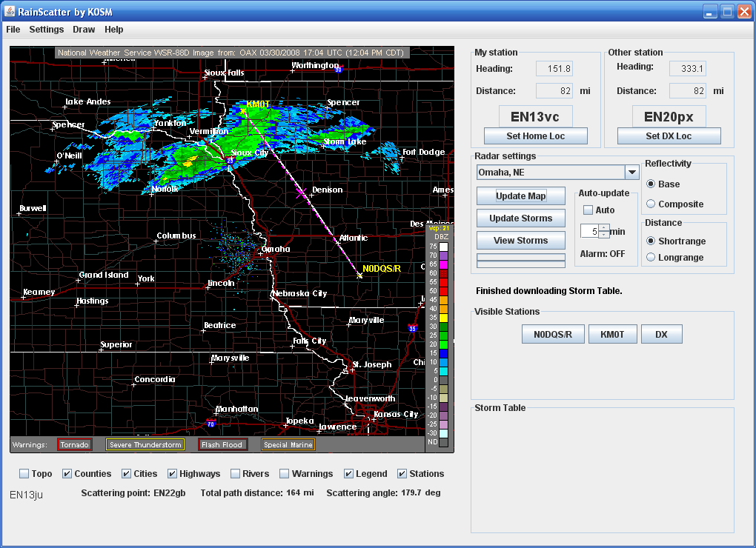Click the Java app icon in title bar
The image size is (756, 548).
10,11
